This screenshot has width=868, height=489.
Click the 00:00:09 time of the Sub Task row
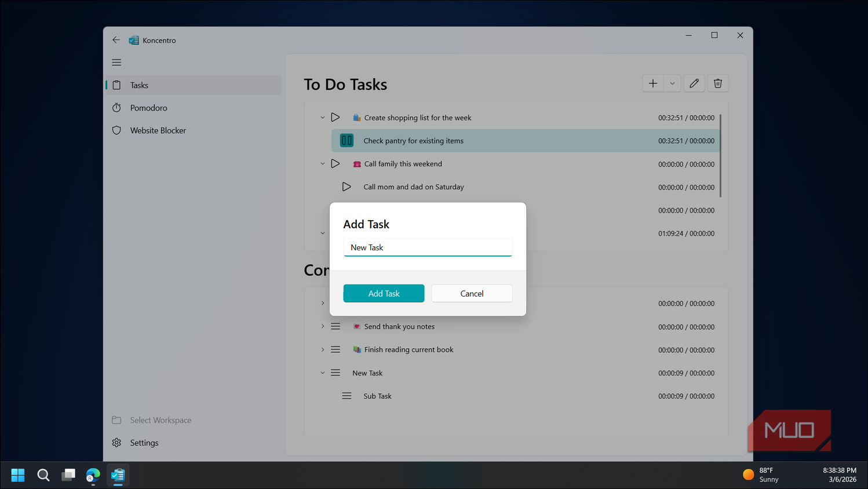(670, 396)
